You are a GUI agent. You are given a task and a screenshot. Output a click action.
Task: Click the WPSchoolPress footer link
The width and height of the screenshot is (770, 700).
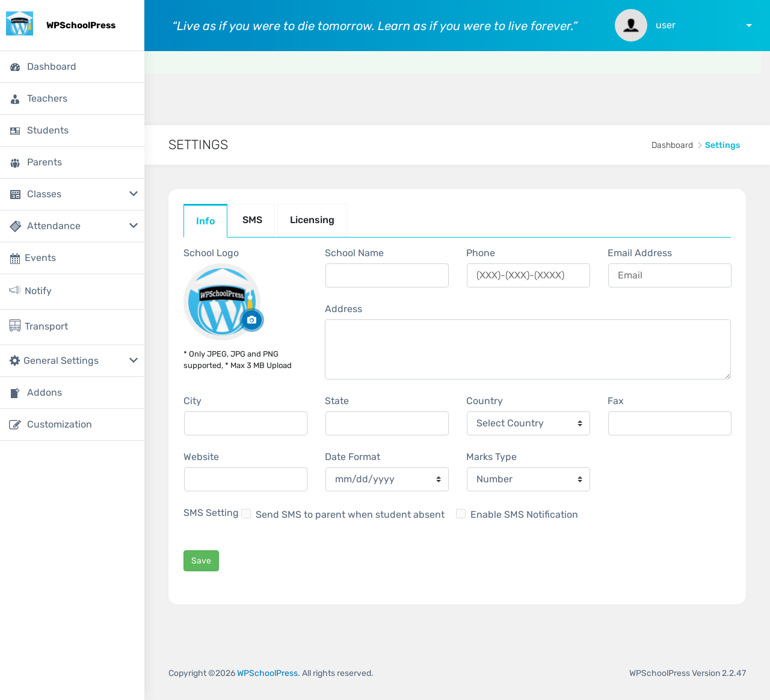tap(267, 673)
